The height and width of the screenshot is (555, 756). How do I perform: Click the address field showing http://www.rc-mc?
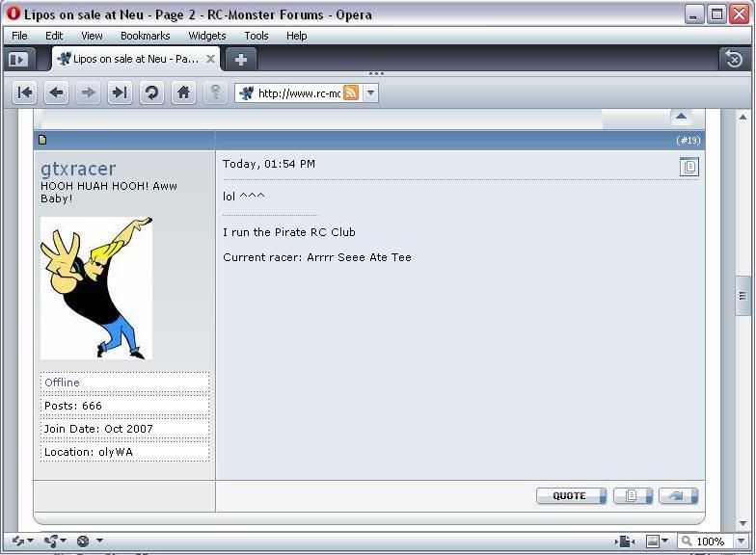tap(298, 93)
